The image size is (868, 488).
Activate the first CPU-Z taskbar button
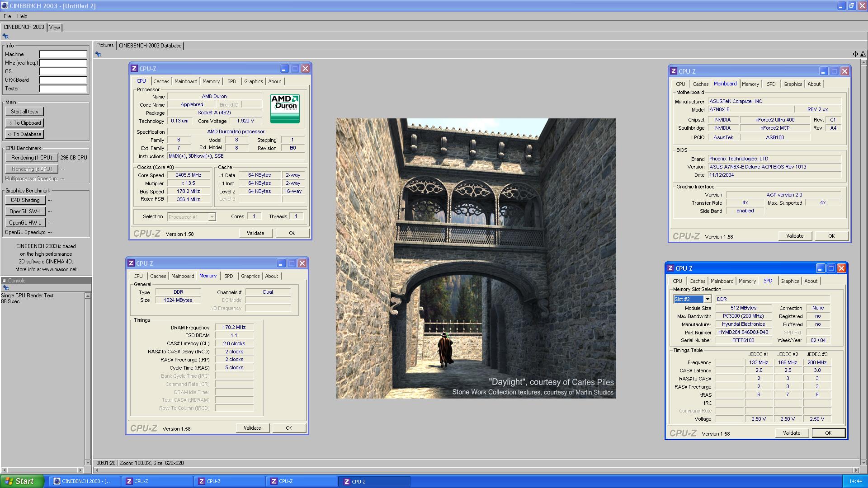(157, 481)
